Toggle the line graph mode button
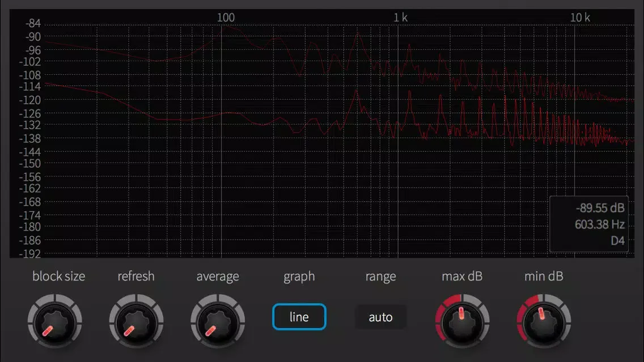This screenshot has width=644, height=362. pyautogui.click(x=299, y=317)
